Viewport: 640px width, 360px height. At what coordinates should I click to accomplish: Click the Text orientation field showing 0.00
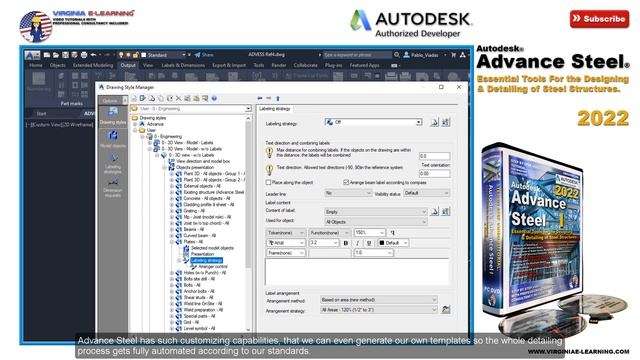pyautogui.click(x=434, y=173)
